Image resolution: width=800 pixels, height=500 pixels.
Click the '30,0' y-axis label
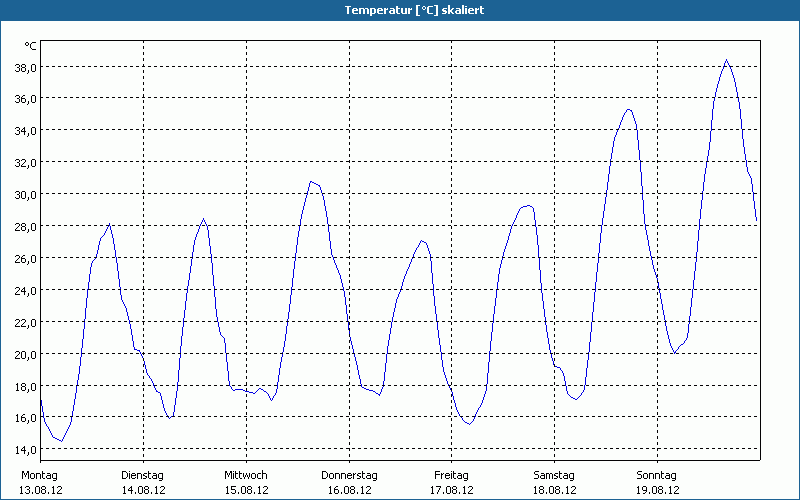[26, 194]
